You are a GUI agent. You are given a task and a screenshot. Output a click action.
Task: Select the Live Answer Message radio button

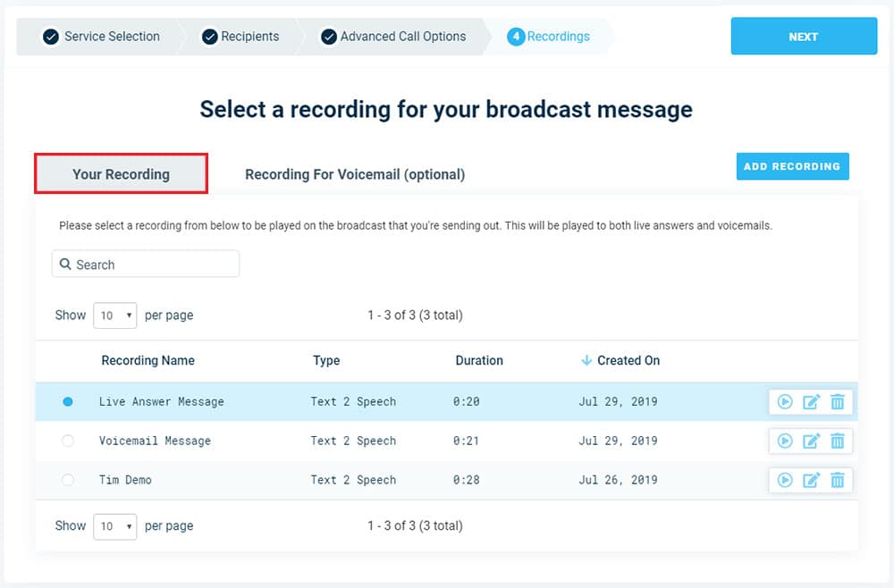point(68,402)
